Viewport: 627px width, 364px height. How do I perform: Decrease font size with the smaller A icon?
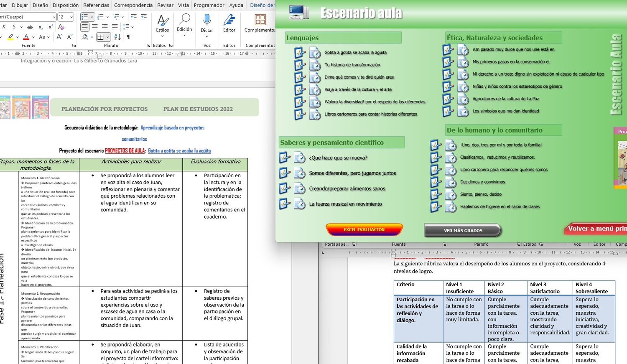point(70,37)
